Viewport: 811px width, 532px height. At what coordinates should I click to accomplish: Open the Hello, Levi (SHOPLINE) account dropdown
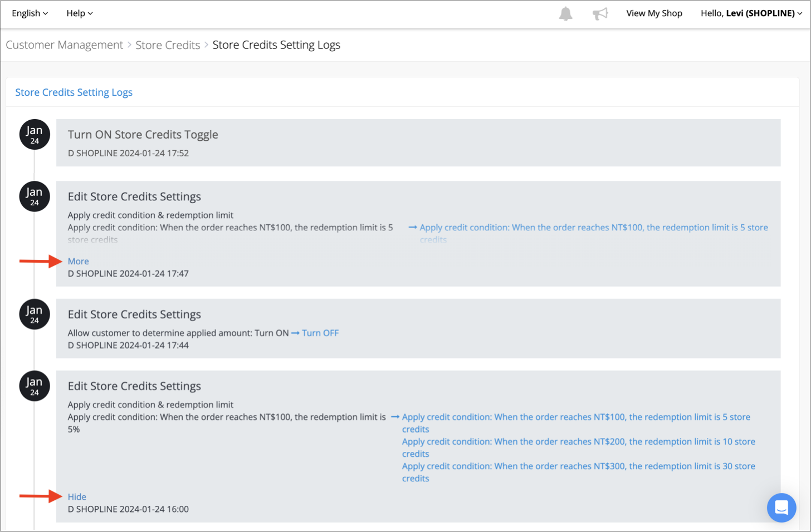coord(751,13)
